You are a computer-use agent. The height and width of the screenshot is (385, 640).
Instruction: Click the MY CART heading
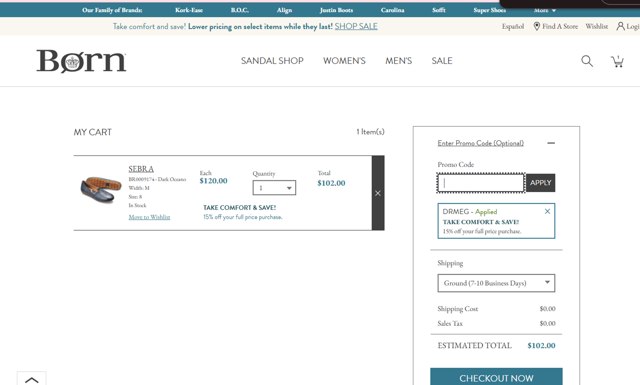tap(93, 132)
